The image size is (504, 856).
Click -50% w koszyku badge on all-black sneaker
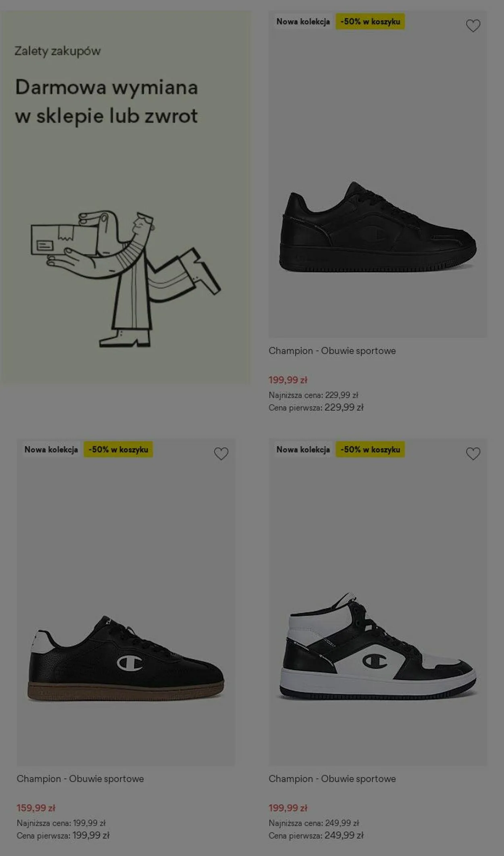(370, 22)
